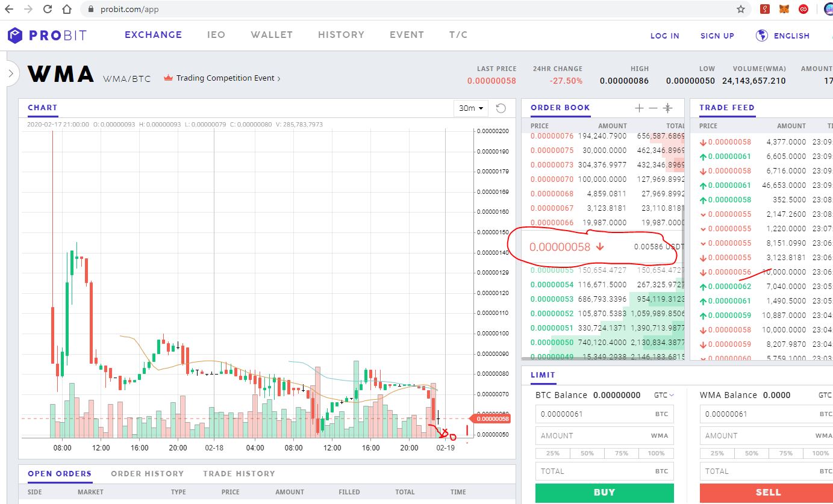This screenshot has width=833, height=504.
Task: Open the red circular extension icon
Action: (803, 9)
